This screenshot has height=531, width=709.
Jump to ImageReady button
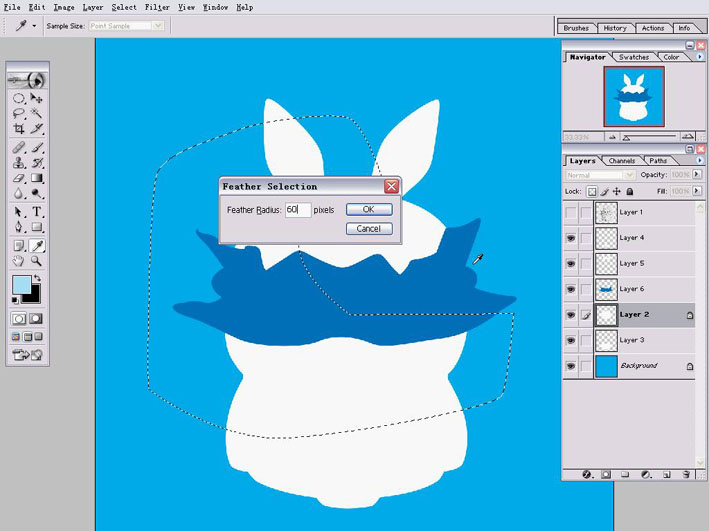click(x=27, y=355)
